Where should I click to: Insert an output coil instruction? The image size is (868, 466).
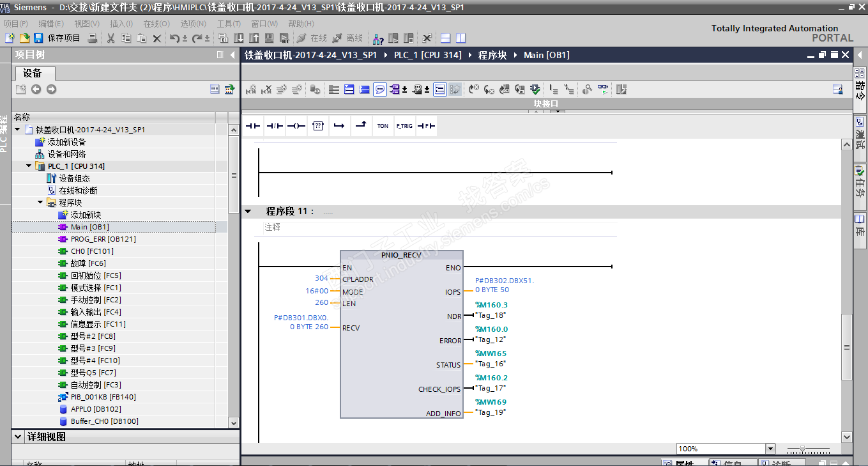296,126
